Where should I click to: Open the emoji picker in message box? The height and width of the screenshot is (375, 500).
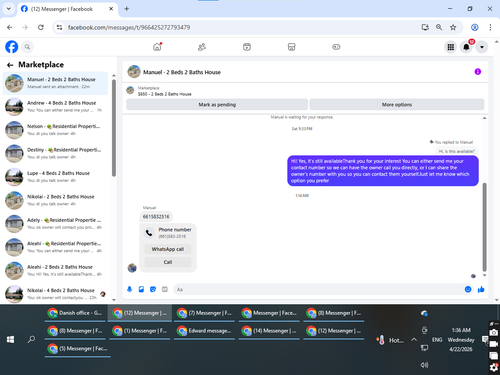click(x=468, y=289)
